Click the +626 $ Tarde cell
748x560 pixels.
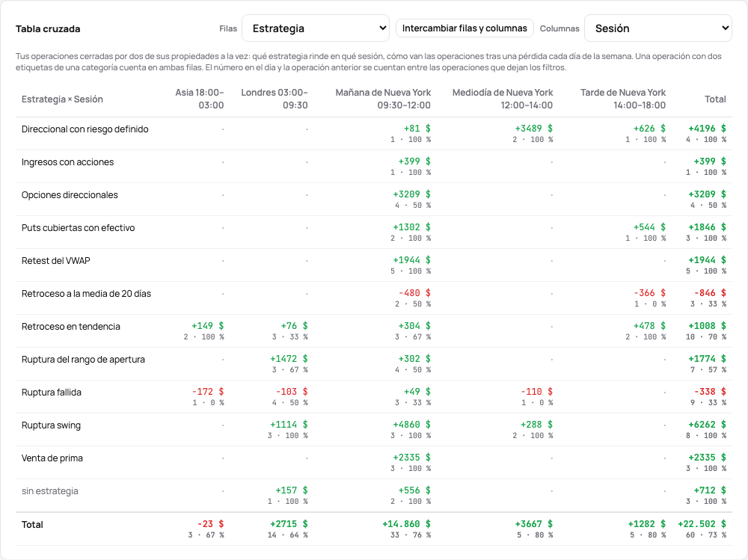pyautogui.click(x=650, y=129)
